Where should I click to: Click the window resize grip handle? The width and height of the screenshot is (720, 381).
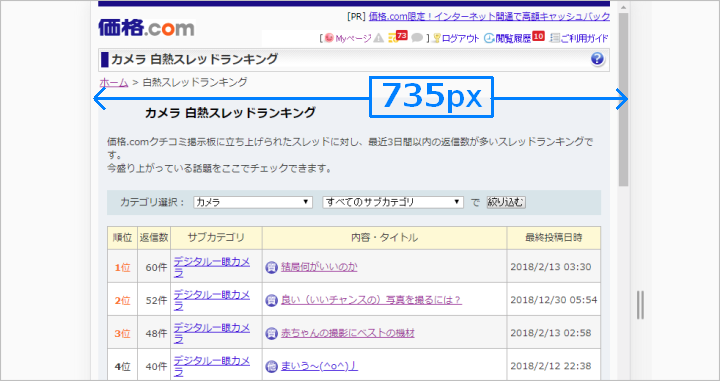[641, 305]
